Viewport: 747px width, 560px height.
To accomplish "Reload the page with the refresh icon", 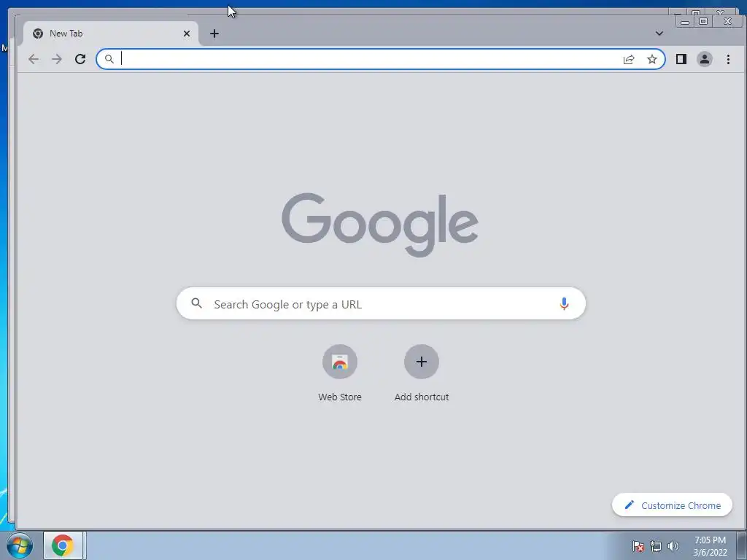I will (x=80, y=59).
